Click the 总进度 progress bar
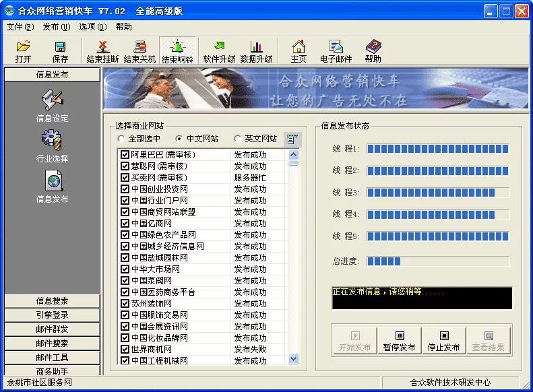Viewport: 533px width, 392px height. (438, 261)
